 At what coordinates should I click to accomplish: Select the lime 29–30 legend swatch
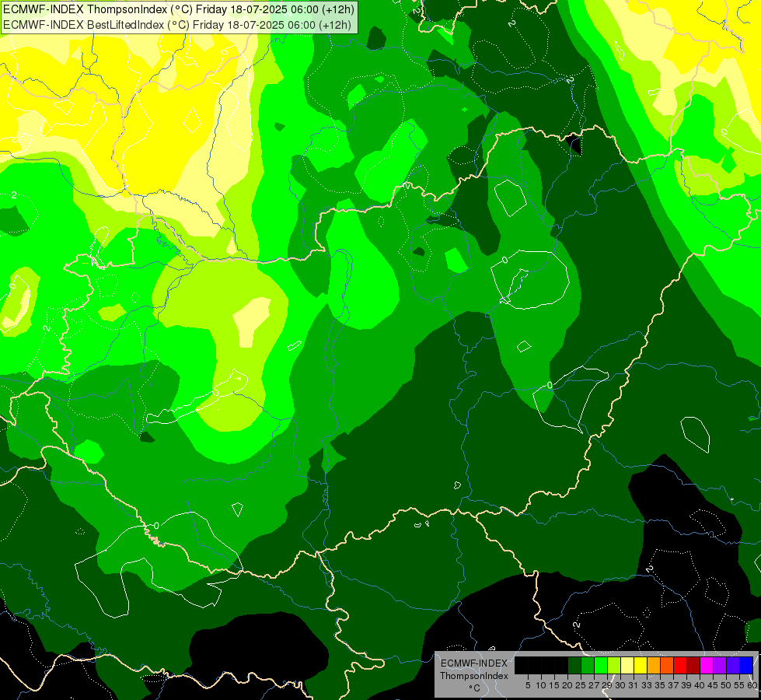point(614,665)
